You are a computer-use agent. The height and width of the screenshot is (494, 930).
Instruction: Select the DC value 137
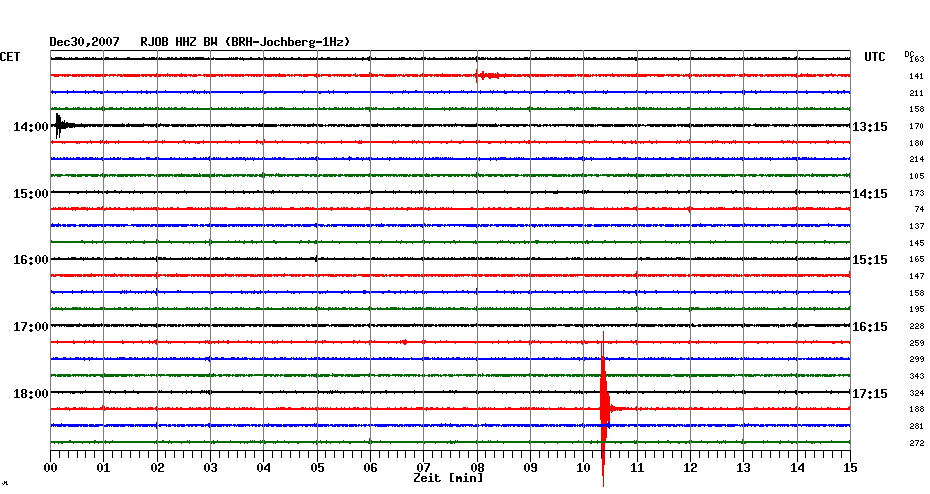point(916,227)
